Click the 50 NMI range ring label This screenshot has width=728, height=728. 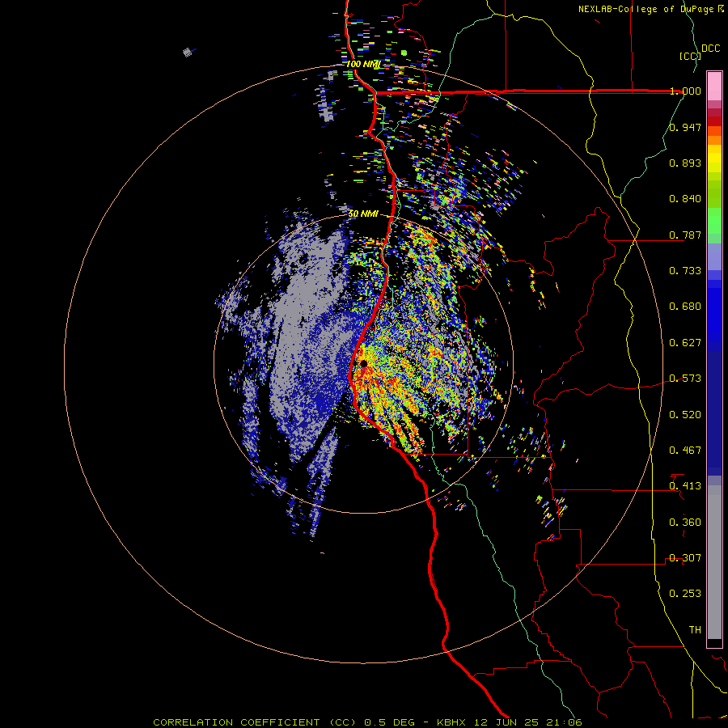point(363,214)
